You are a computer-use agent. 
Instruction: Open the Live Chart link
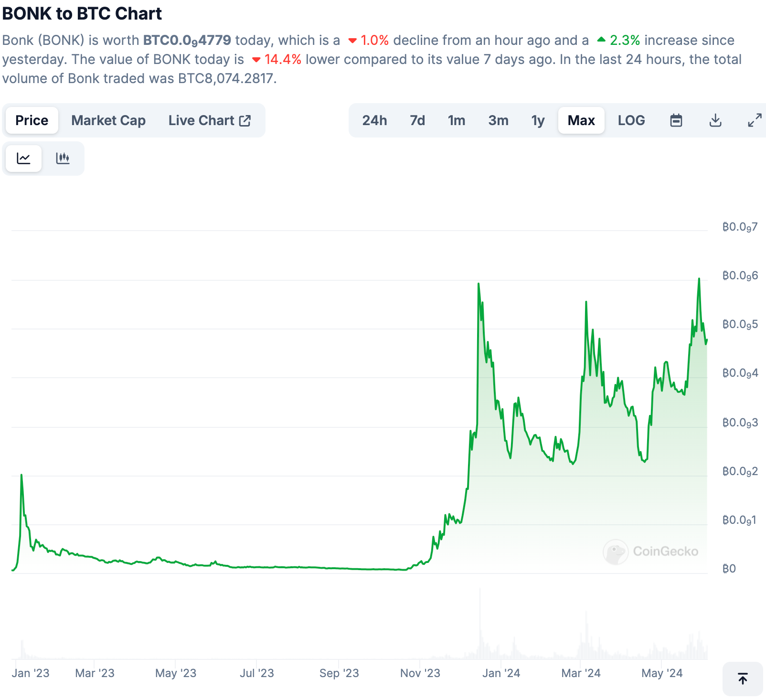pyautogui.click(x=209, y=120)
